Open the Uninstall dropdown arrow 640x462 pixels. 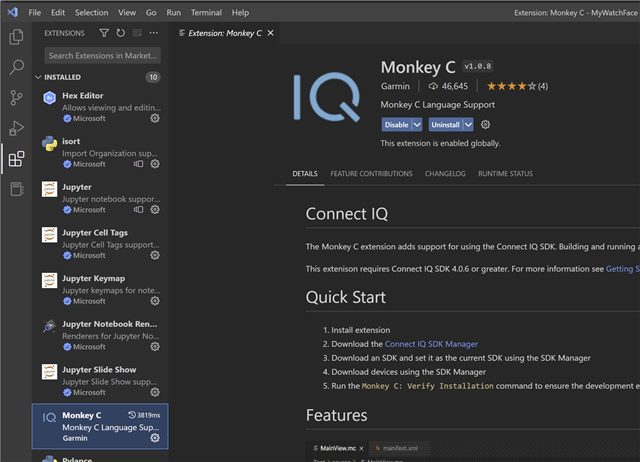point(468,125)
